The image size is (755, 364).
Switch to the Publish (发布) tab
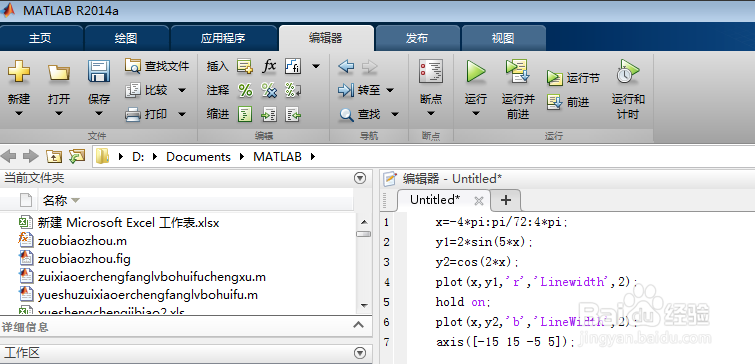click(417, 39)
